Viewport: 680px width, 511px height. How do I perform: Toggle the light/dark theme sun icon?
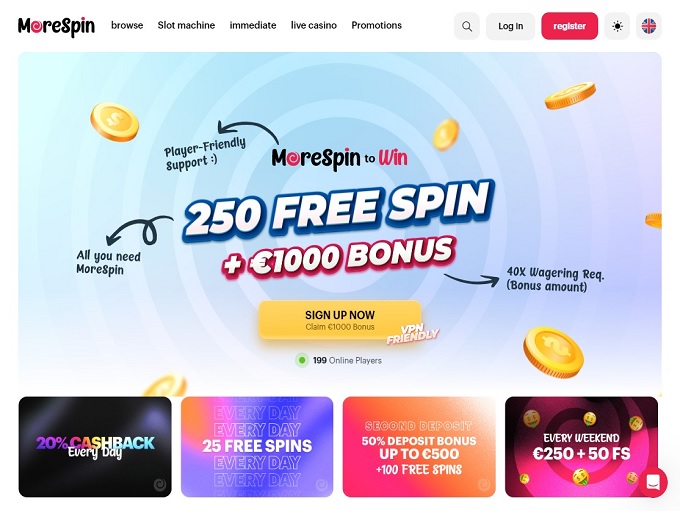click(617, 26)
